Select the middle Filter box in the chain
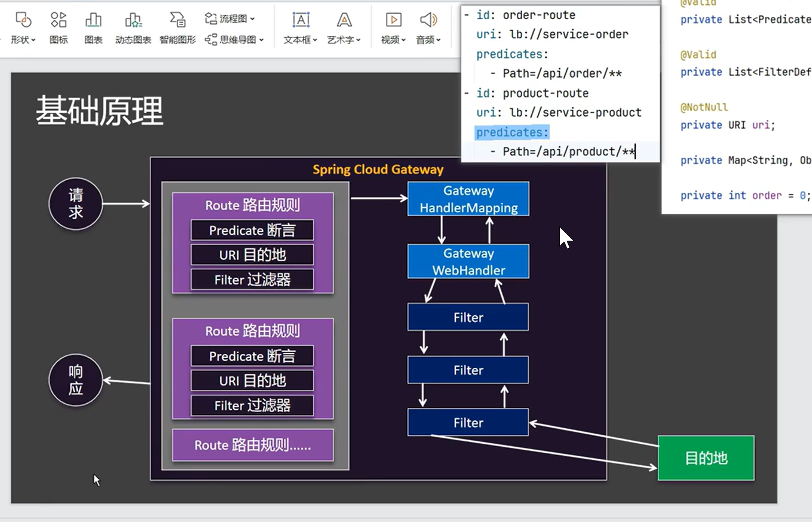 pyautogui.click(x=468, y=370)
